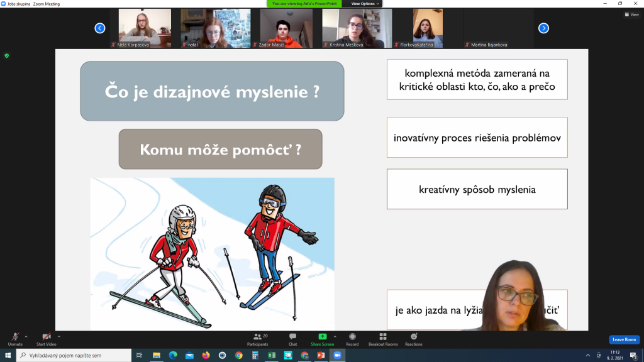Open the notification center icon
The image size is (644, 362).
tap(634, 356)
